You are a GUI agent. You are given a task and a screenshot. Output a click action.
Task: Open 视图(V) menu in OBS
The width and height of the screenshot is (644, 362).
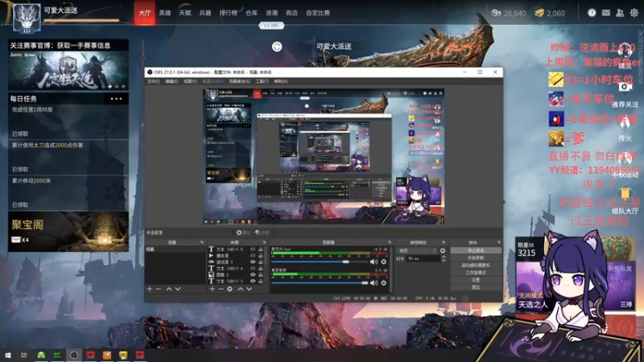[x=190, y=81]
